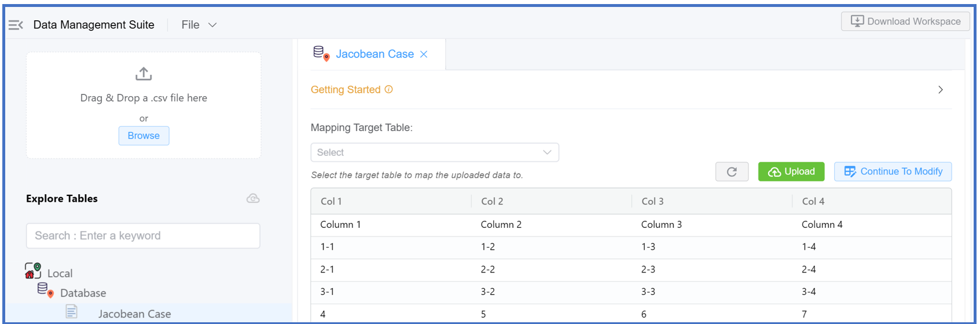Viewport: 980px width, 324px height.
Task: Click the Jacobean Case file icon
Action: coord(71,312)
